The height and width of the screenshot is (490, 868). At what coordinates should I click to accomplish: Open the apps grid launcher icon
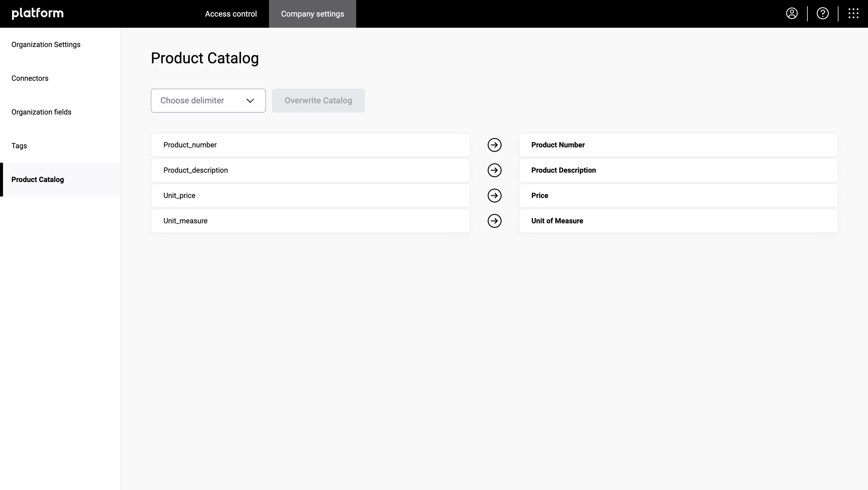pyautogui.click(x=853, y=14)
